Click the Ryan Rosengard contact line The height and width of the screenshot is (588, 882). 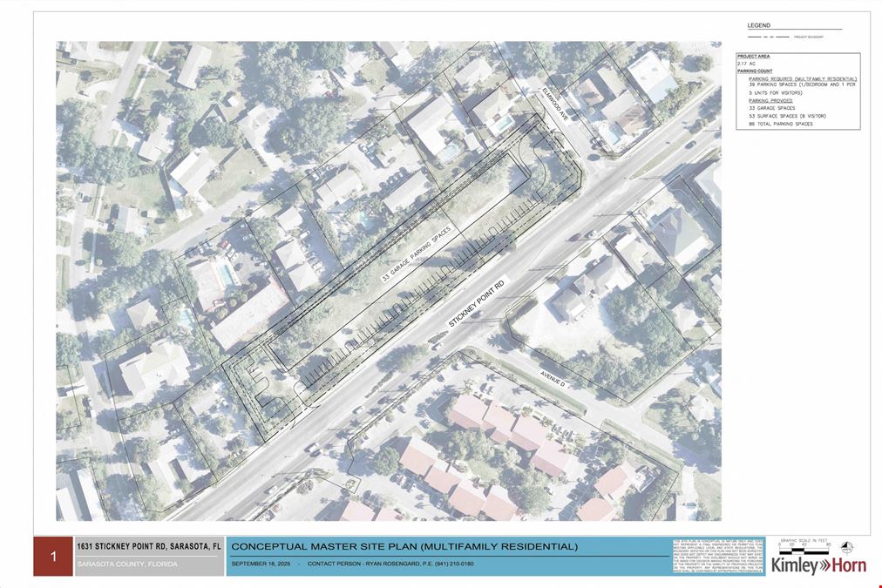390,564
